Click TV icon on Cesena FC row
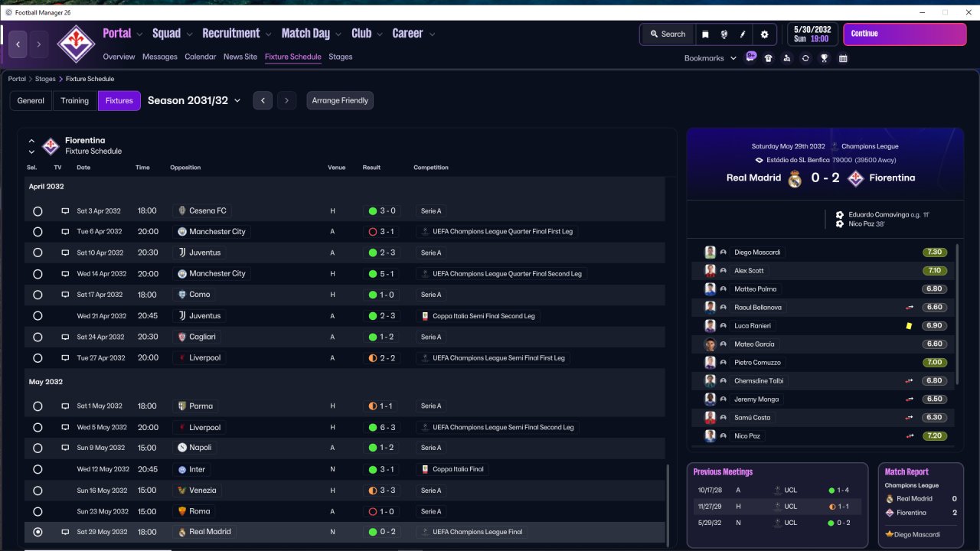This screenshot has height=551, width=980. (x=65, y=210)
